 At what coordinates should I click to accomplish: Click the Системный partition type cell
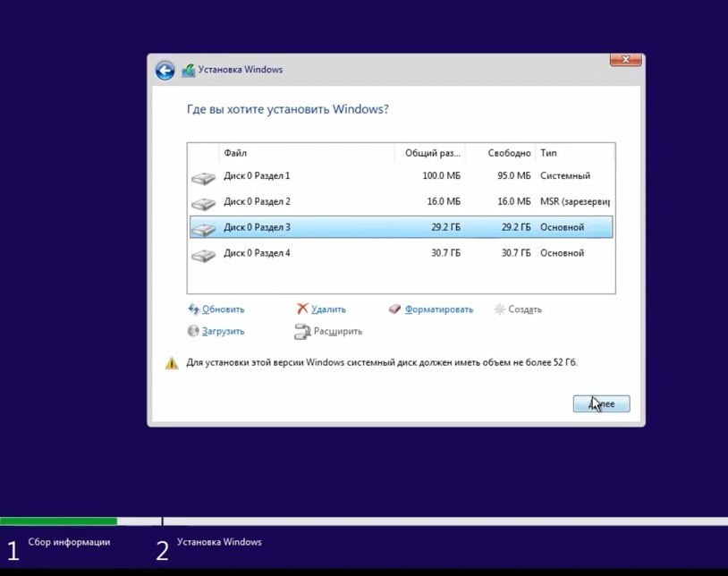point(565,176)
